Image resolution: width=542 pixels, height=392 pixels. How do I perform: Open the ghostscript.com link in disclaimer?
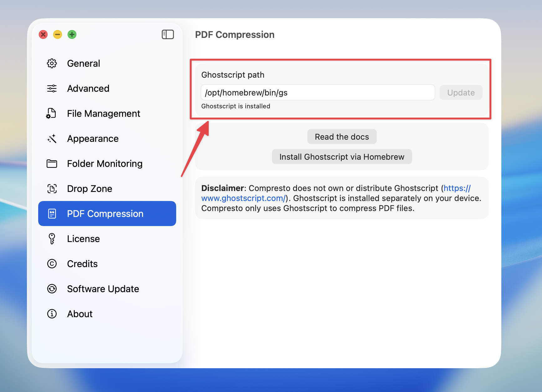(243, 198)
